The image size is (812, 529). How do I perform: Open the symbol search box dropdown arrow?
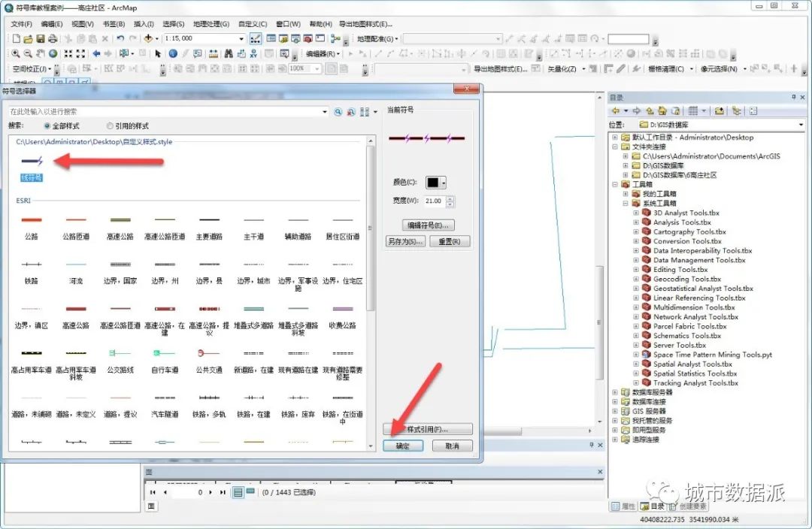pos(325,112)
